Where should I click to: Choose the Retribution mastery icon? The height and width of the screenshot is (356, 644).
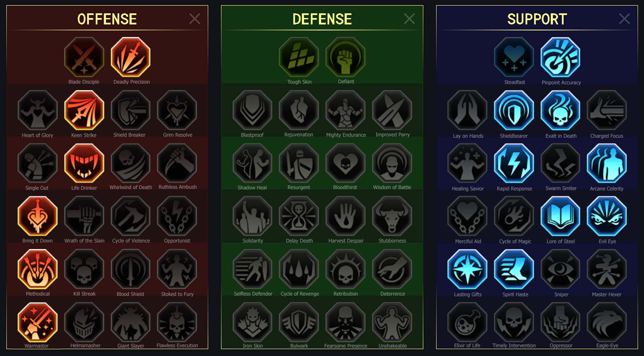pos(345,269)
